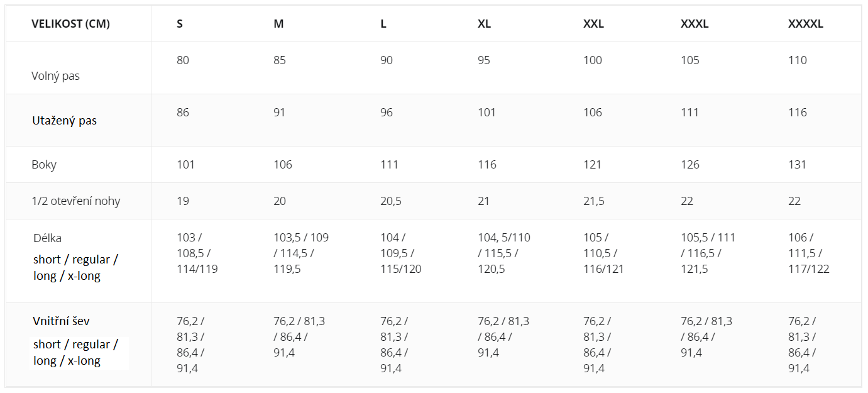Select the Boky row label
The height and width of the screenshot is (393, 868).
(44, 165)
